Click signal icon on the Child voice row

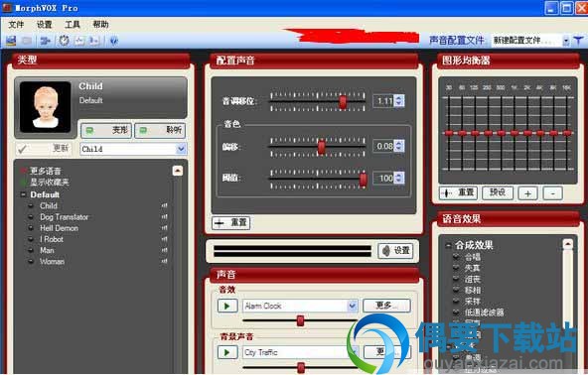(164, 205)
